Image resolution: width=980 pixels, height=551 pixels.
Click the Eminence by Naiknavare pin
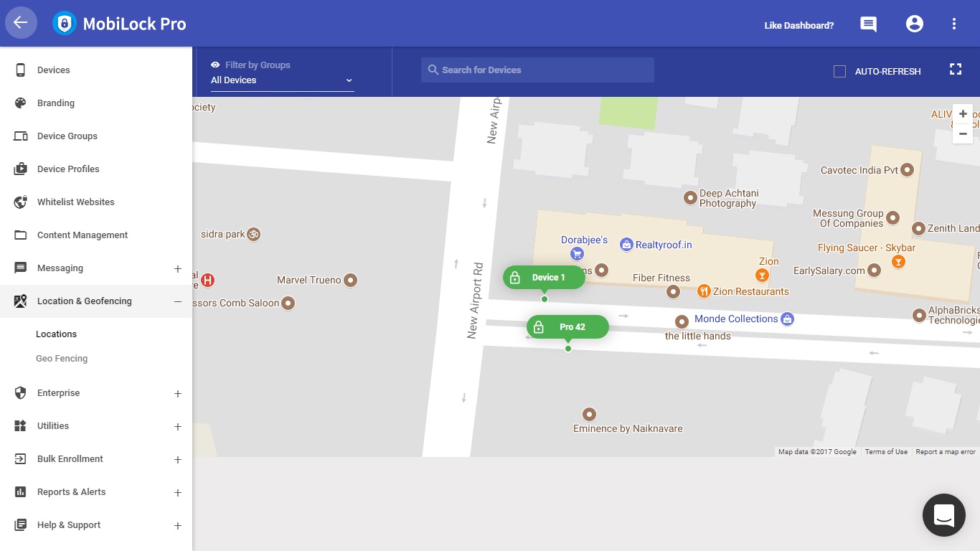tap(589, 414)
